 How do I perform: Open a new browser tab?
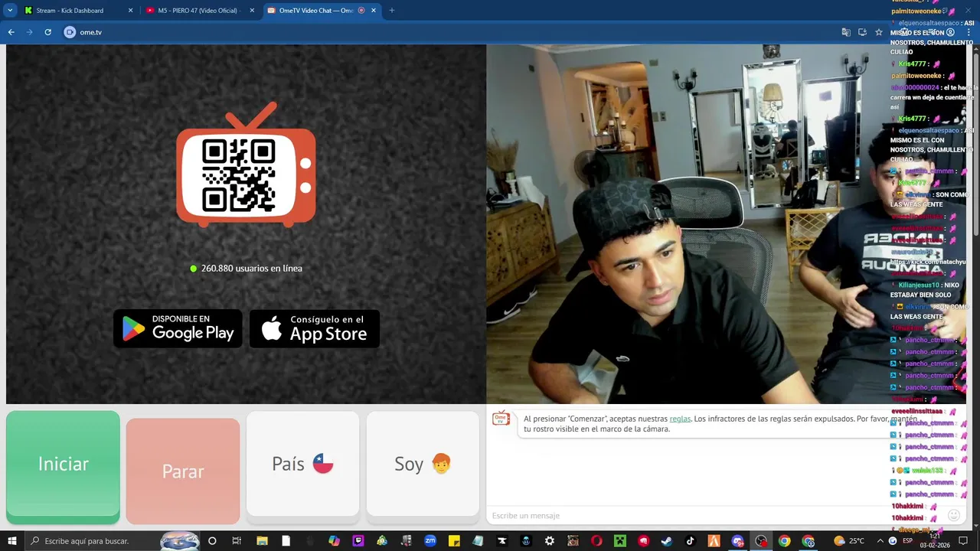click(x=392, y=11)
